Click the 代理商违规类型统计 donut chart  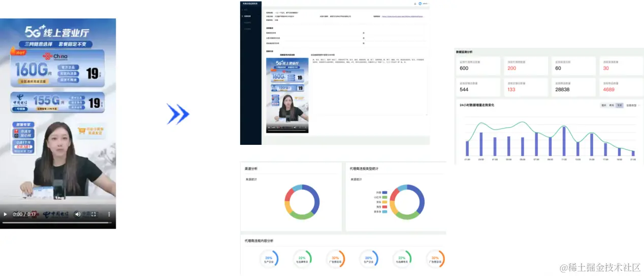coord(408,202)
